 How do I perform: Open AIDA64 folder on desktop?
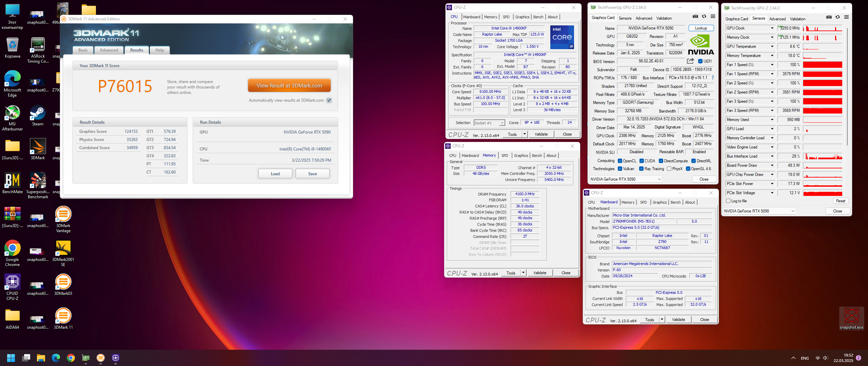13,319
